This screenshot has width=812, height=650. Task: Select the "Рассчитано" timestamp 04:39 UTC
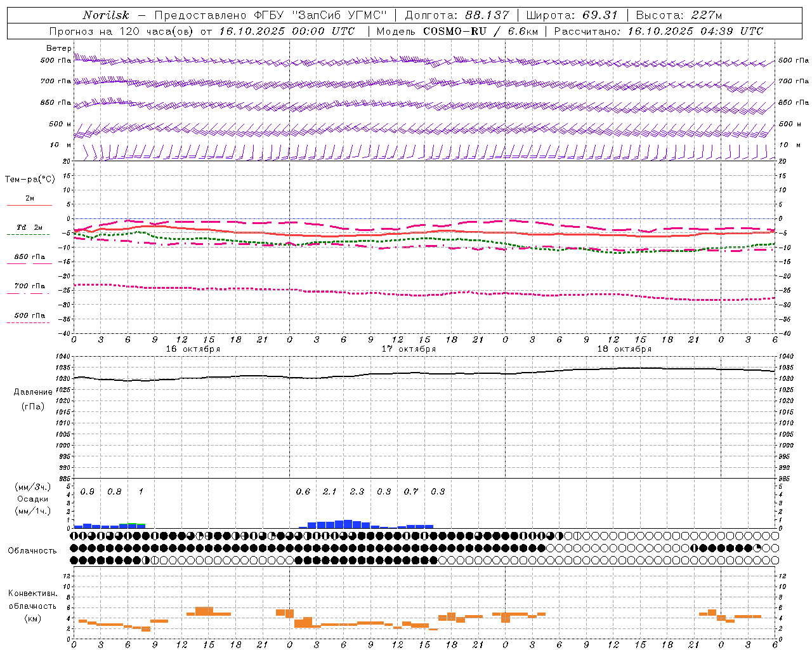pos(729,31)
